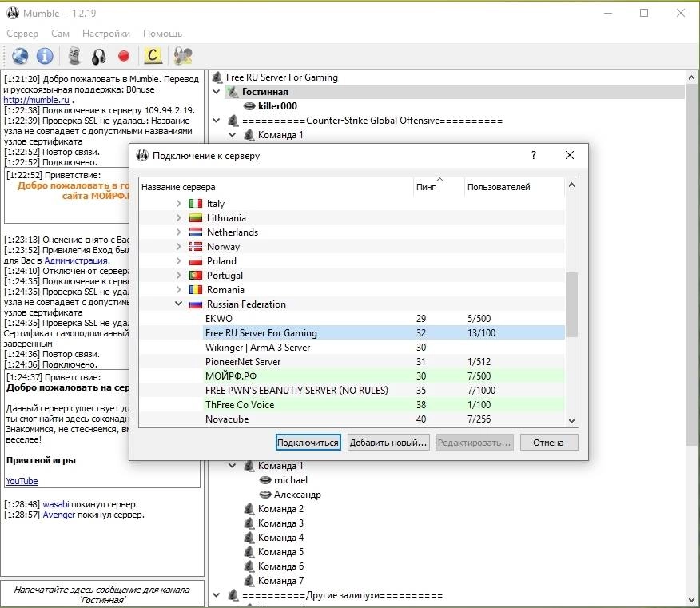
Task: Open the Помощь menu
Action: (x=162, y=34)
